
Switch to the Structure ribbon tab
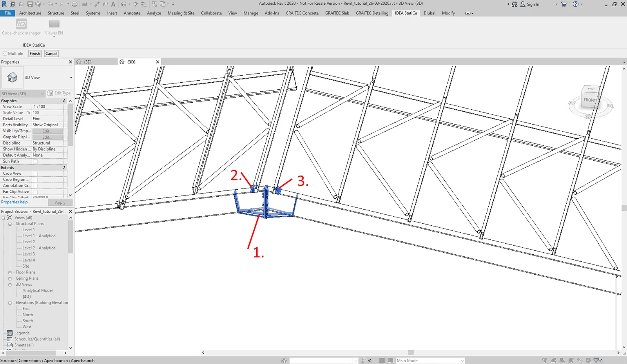(x=56, y=13)
